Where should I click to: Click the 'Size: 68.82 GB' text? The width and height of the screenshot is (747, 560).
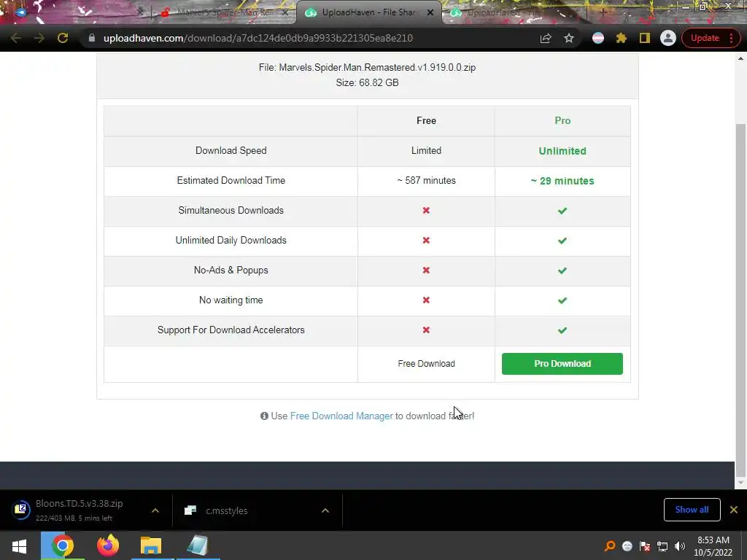click(x=368, y=83)
